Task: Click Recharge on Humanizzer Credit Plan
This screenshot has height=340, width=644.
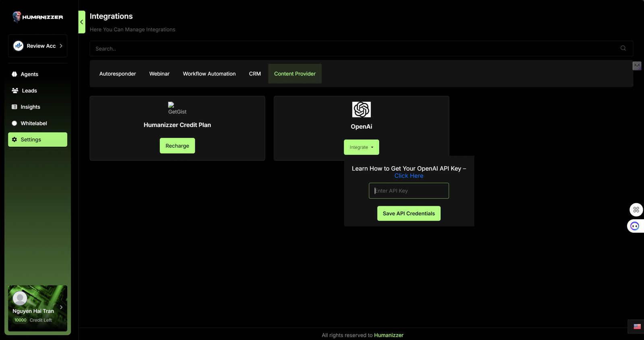Action: point(177,146)
